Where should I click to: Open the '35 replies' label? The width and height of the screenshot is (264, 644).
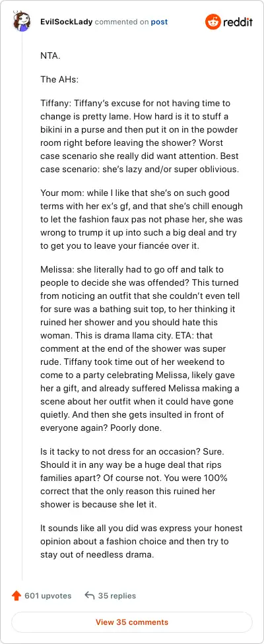point(117,596)
